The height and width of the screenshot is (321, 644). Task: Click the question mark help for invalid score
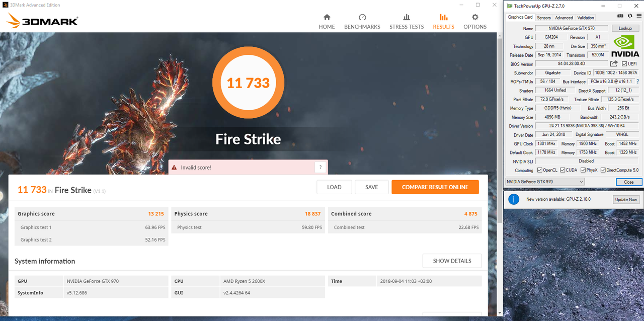click(320, 168)
